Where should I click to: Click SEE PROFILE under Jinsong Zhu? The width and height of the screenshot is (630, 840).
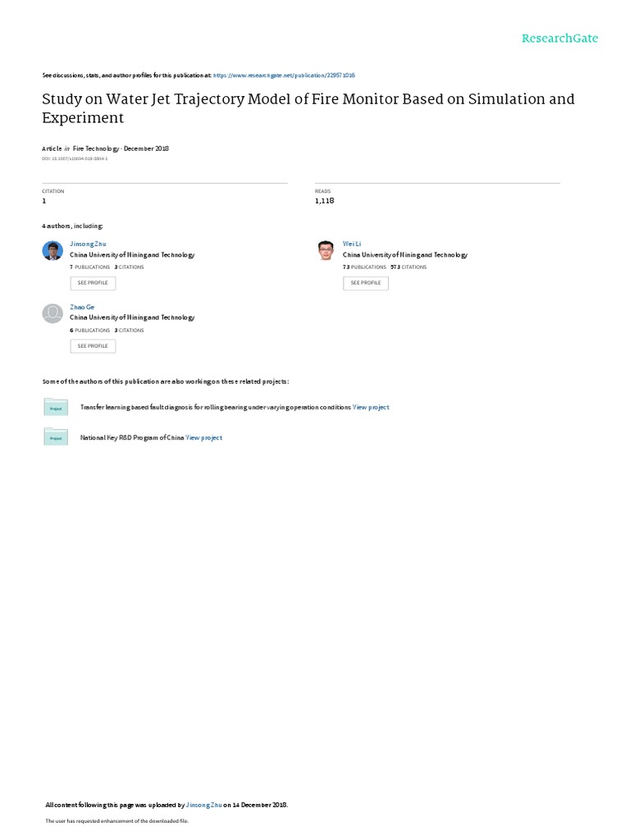pyautogui.click(x=93, y=283)
